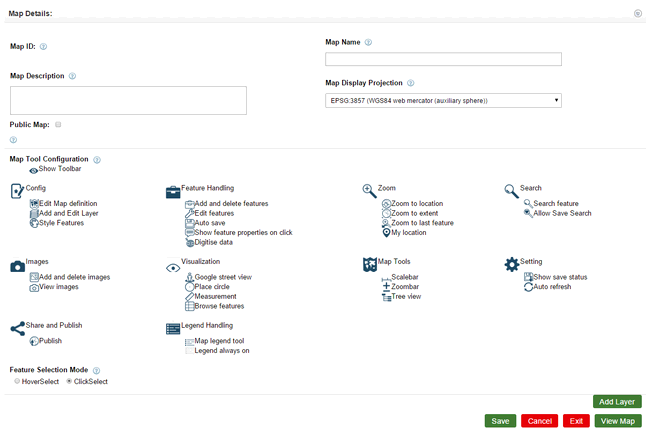Select the Edit Map definition icon
This screenshot has width=652, height=435.
coord(34,203)
